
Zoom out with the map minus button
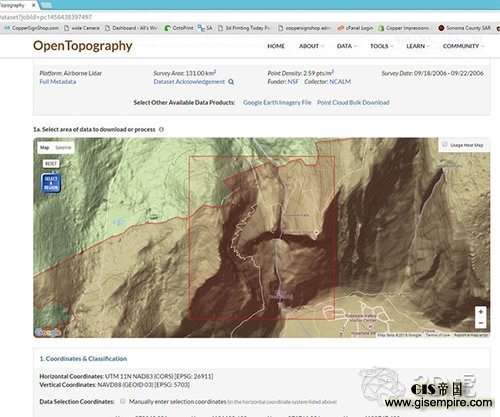coord(480,323)
